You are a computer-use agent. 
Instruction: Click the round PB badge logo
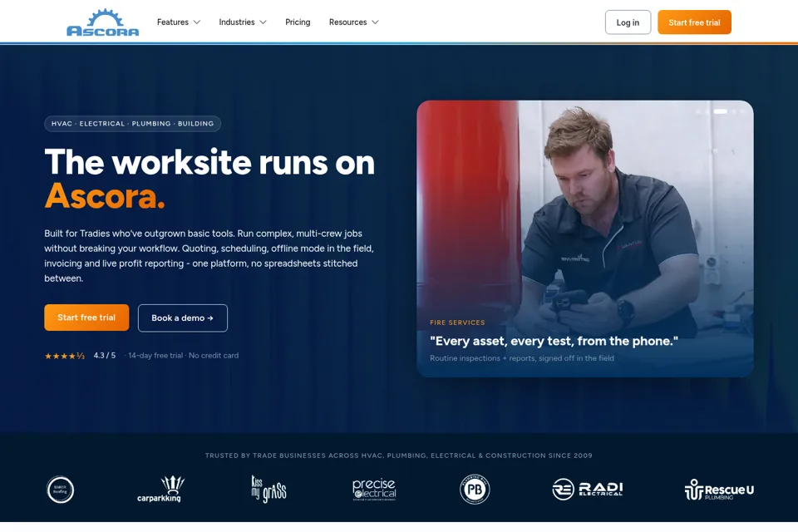tap(475, 490)
